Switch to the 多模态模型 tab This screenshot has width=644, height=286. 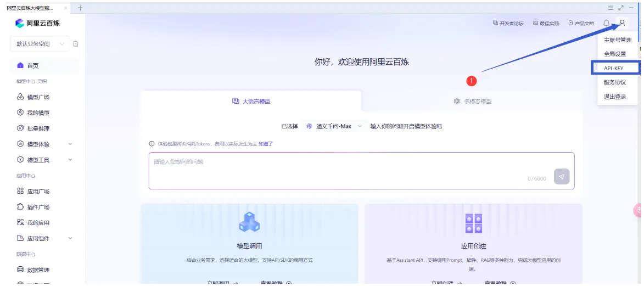tap(472, 101)
